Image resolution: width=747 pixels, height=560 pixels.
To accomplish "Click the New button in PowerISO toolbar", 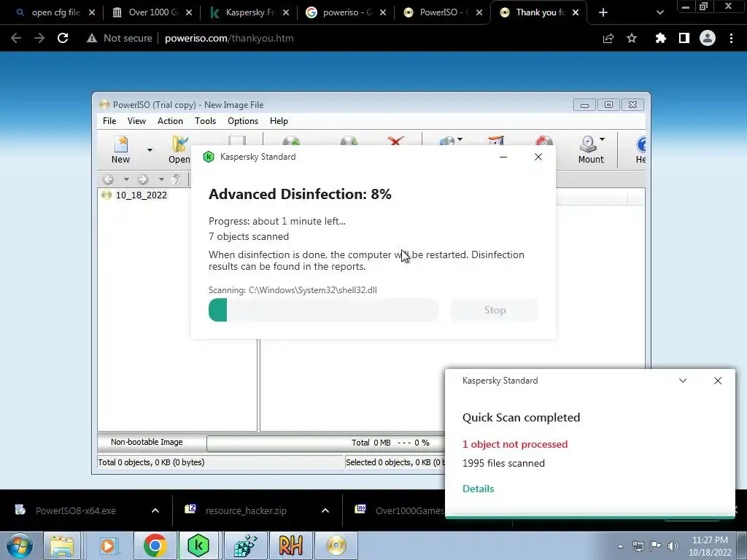I will (x=120, y=149).
